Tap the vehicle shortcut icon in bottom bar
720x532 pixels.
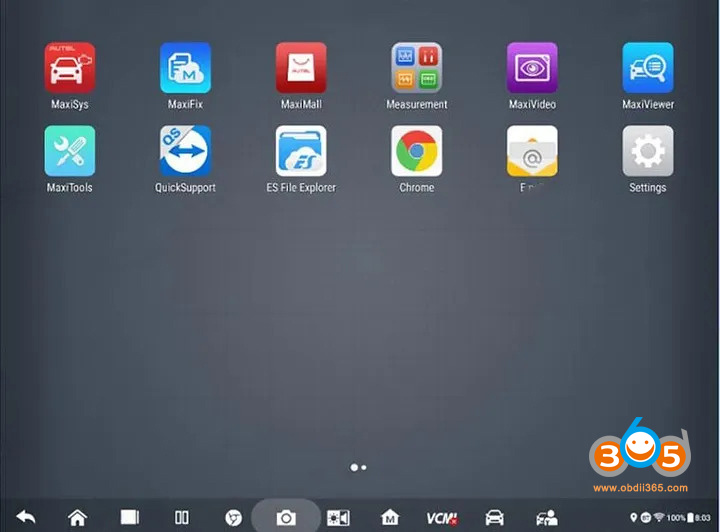[495, 518]
